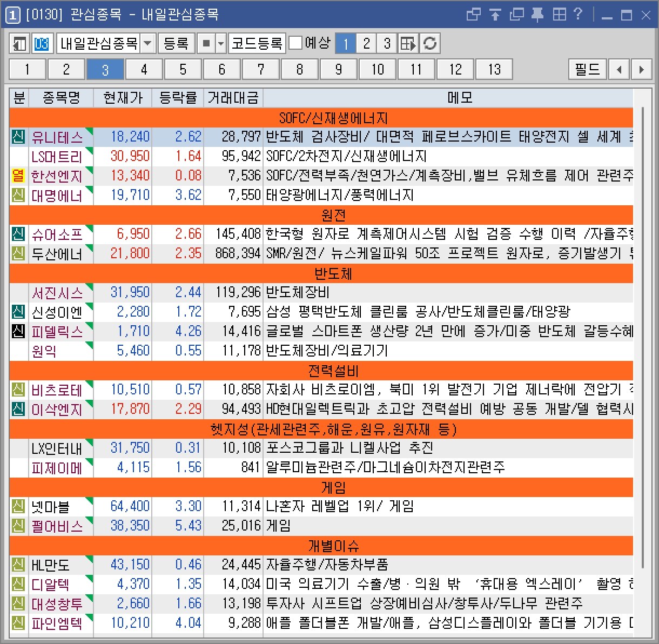Open the 내일관심종목 dropdown arrow

pos(147,43)
